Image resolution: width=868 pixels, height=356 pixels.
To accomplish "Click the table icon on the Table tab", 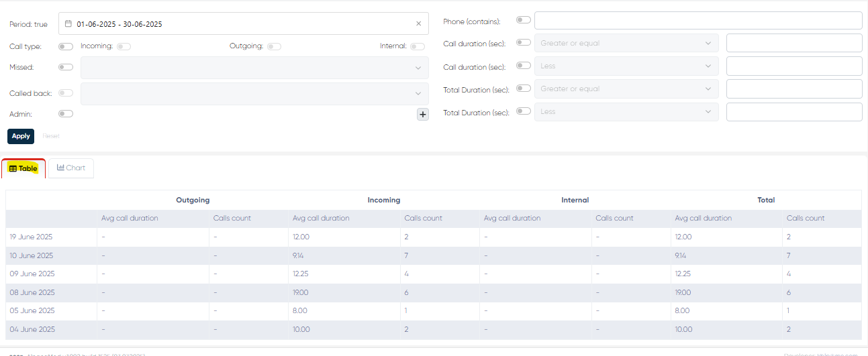I will point(13,169).
